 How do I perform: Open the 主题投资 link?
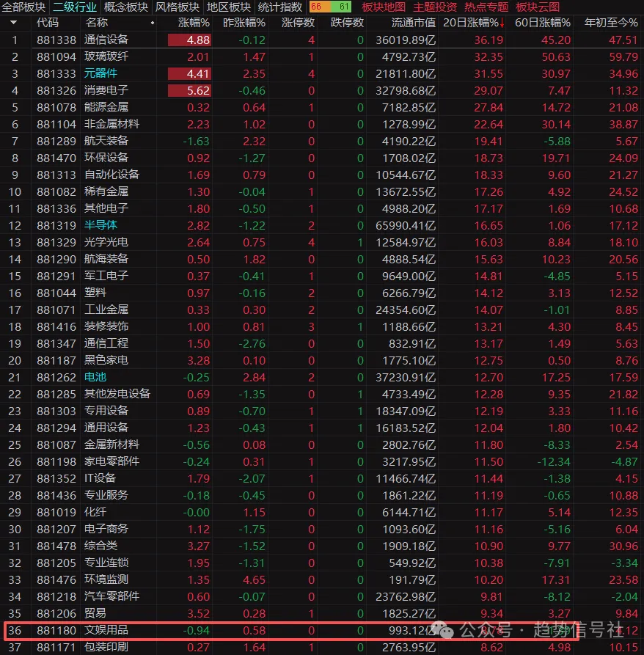click(435, 7)
